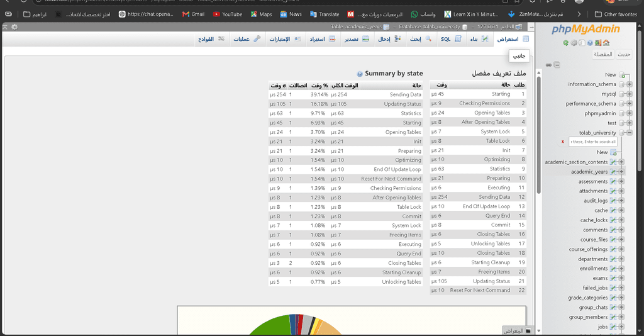The image size is (644, 336).
Task: Collapse the tolab_university database node
Action: [x=629, y=133]
